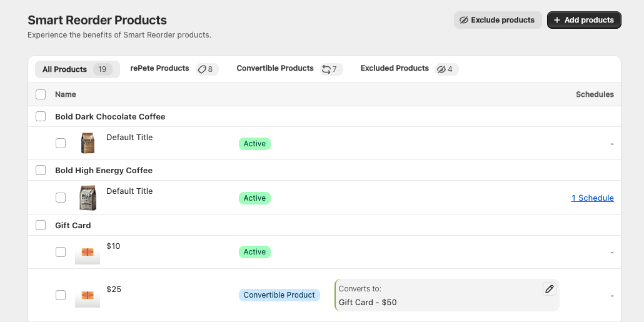The width and height of the screenshot is (644, 322).
Task: Click the Active badge for Dark Chocolate Coffee
Action: pos(254,144)
